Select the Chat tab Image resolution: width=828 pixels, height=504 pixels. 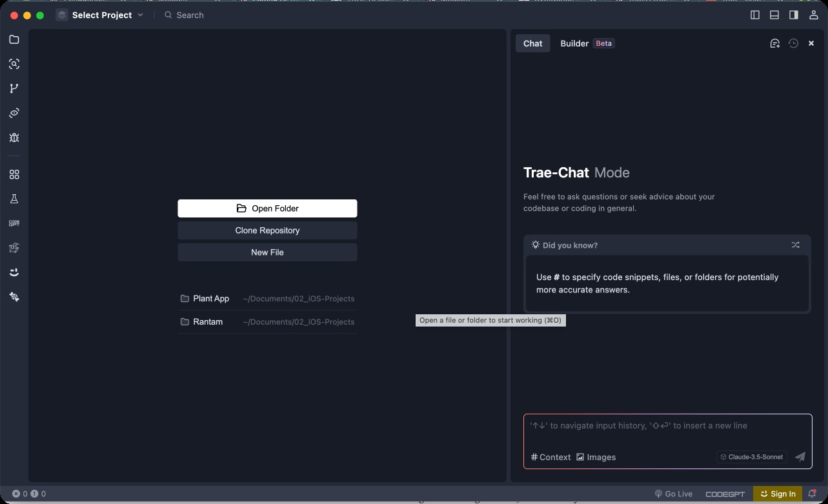[x=532, y=43]
